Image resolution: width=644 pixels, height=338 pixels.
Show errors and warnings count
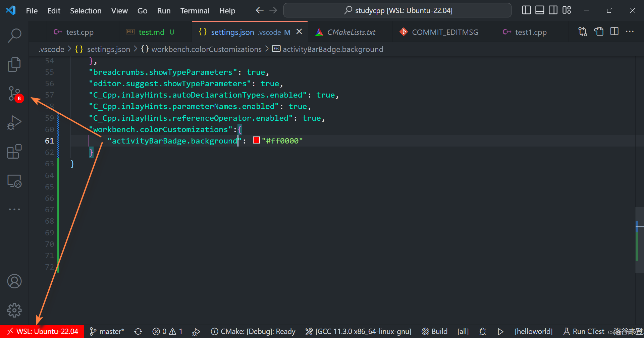pos(167,332)
